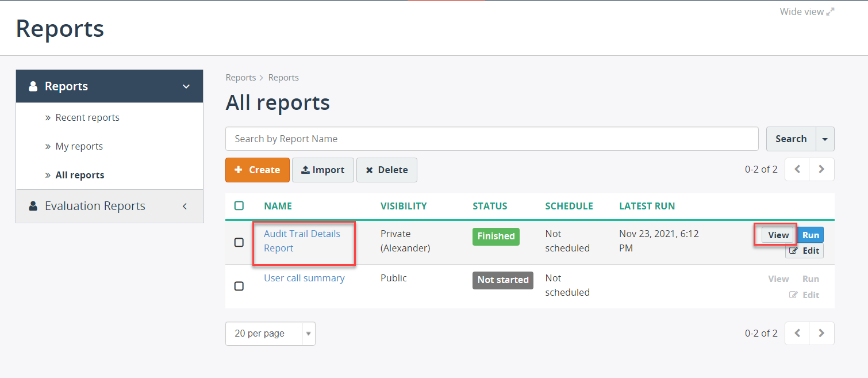
Task: Sort by the LATEST RUN column header
Action: point(647,206)
